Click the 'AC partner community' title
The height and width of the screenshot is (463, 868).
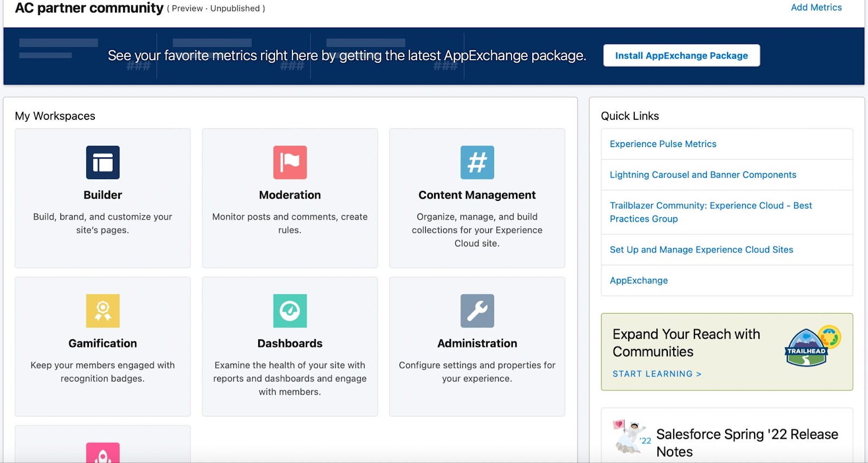click(89, 8)
